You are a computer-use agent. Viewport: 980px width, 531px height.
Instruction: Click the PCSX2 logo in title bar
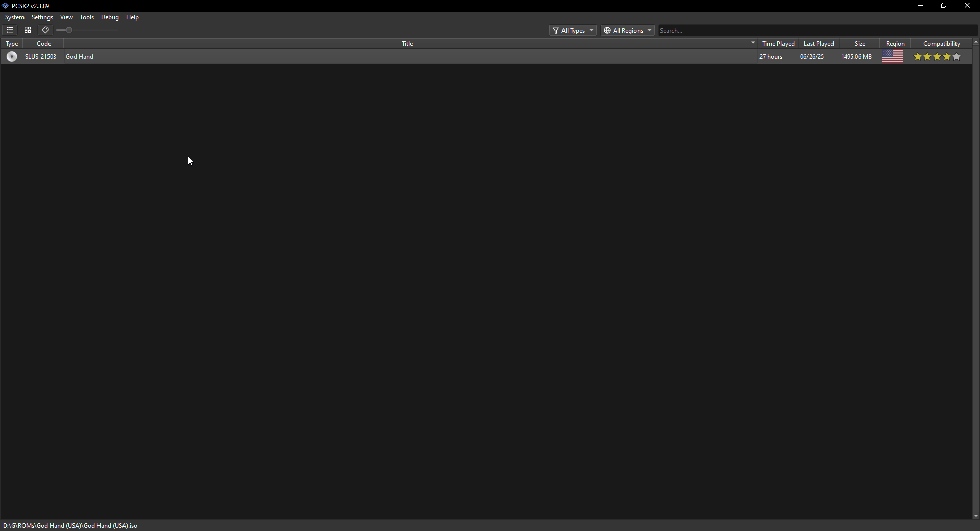pyautogui.click(x=5, y=6)
